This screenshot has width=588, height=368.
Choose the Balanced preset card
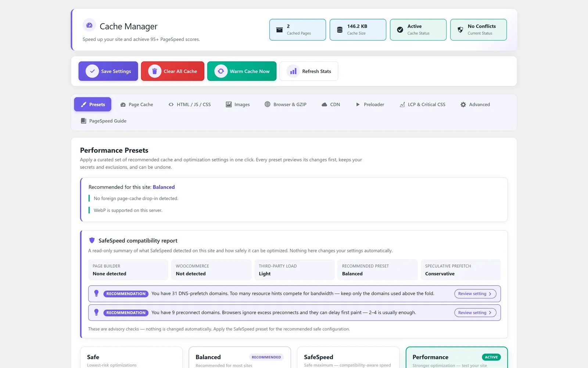tap(240, 357)
